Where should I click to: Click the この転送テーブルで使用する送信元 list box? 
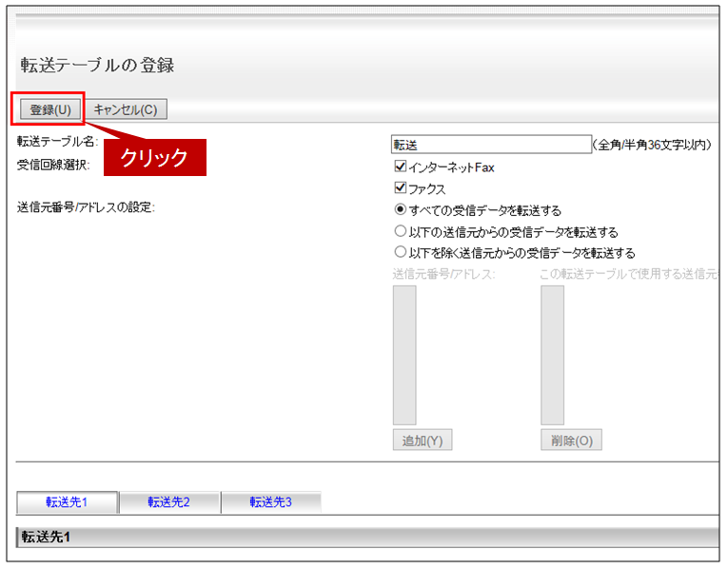[552, 354]
